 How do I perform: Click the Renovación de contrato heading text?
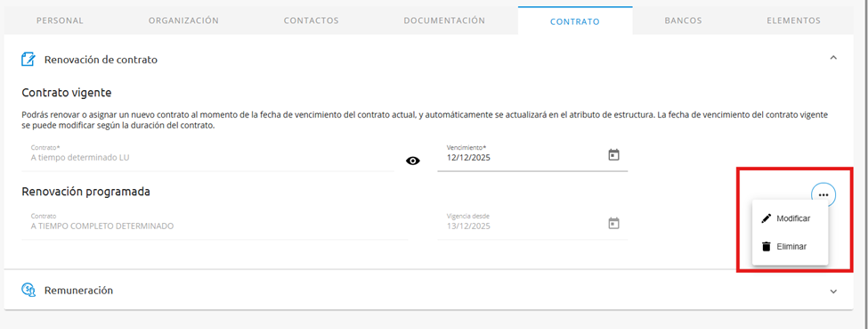click(x=101, y=60)
